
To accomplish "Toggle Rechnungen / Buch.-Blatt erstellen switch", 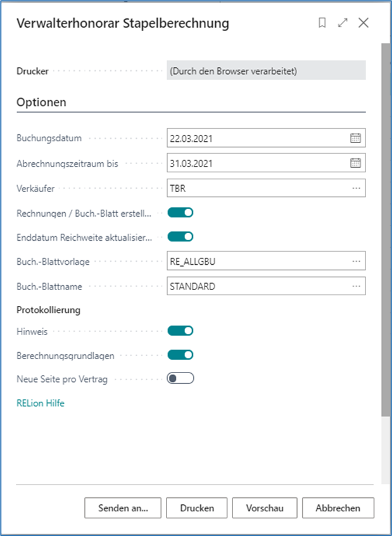I will pos(180,212).
